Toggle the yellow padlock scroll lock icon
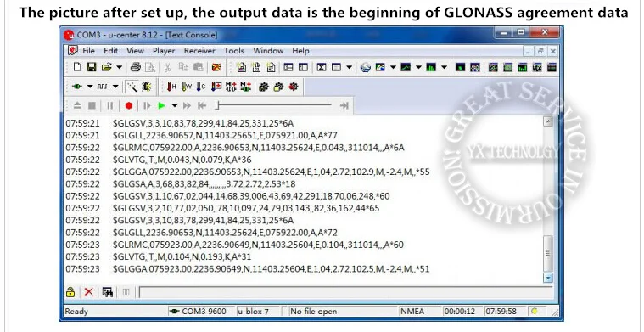This screenshot has width=644, height=332. [x=70, y=292]
